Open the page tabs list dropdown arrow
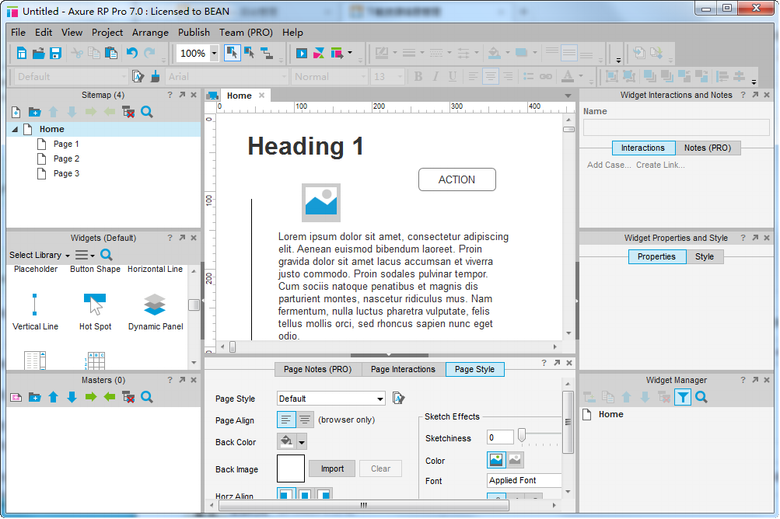Screen dimensions: 780x519 point(568,96)
